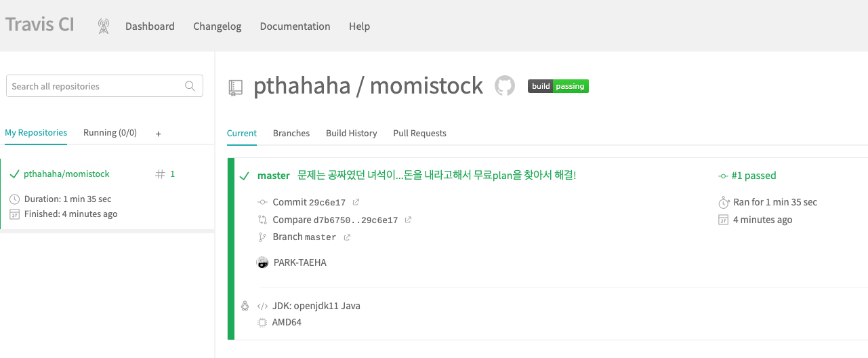
Task: Click calendar icon by 4 minutes ago
Action: click(723, 220)
